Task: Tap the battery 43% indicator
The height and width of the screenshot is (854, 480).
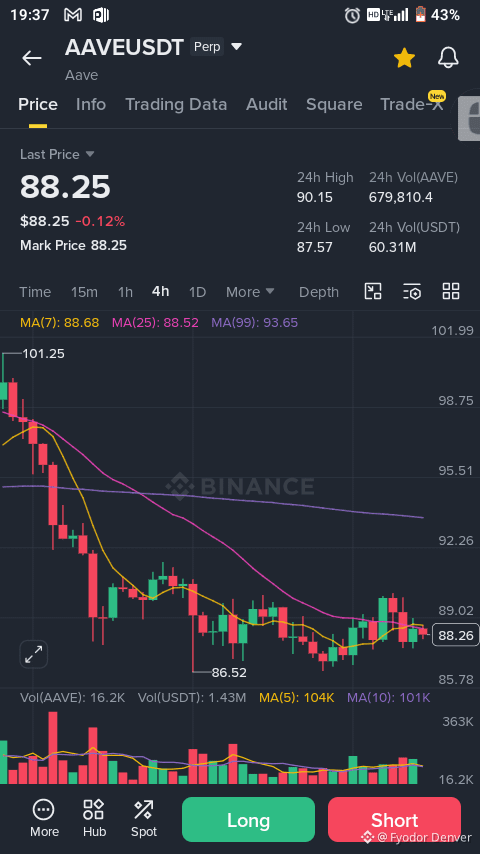Action: tap(438, 15)
